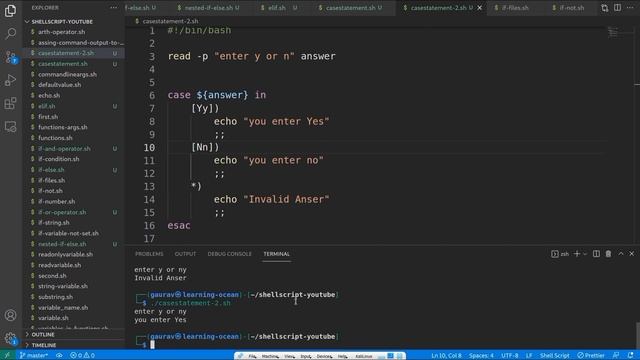The image size is (640, 360).
Task: Open the Manage gear icon
Action: (x=11, y=338)
